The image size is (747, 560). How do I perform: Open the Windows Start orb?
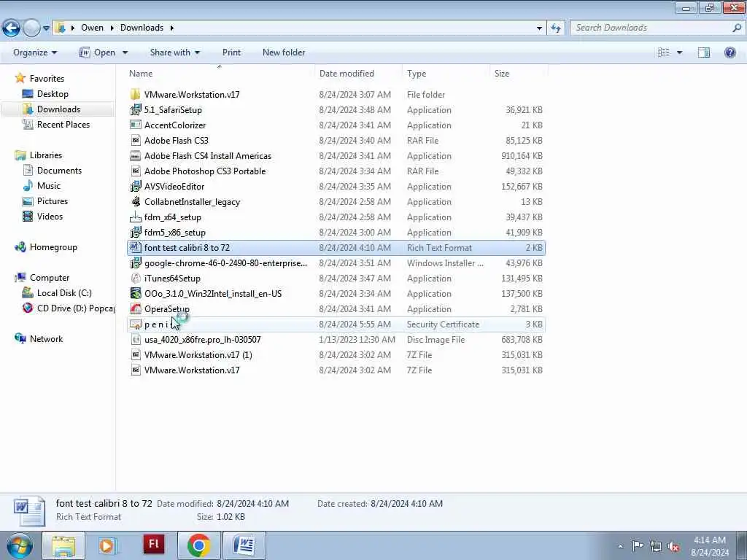coord(19,545)
